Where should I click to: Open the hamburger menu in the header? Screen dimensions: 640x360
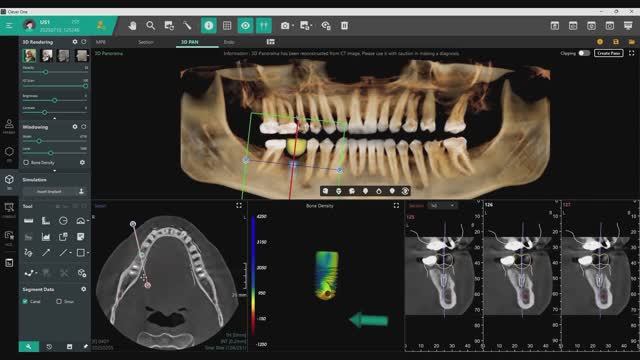coord(9,26)
